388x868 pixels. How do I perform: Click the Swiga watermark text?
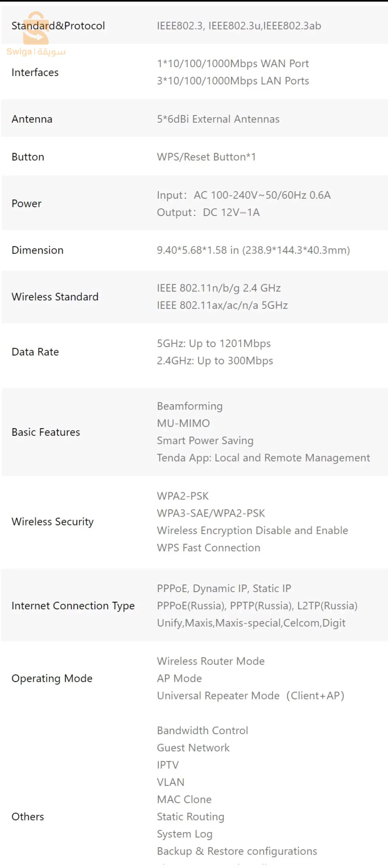tap(36, 52)
